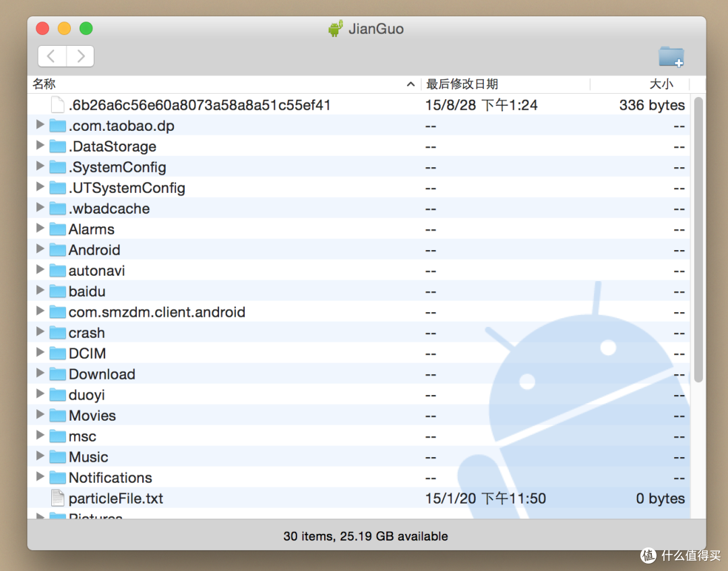Select the Android folder icon
Screen dimensions: 728x571
[x=57, y=249]
